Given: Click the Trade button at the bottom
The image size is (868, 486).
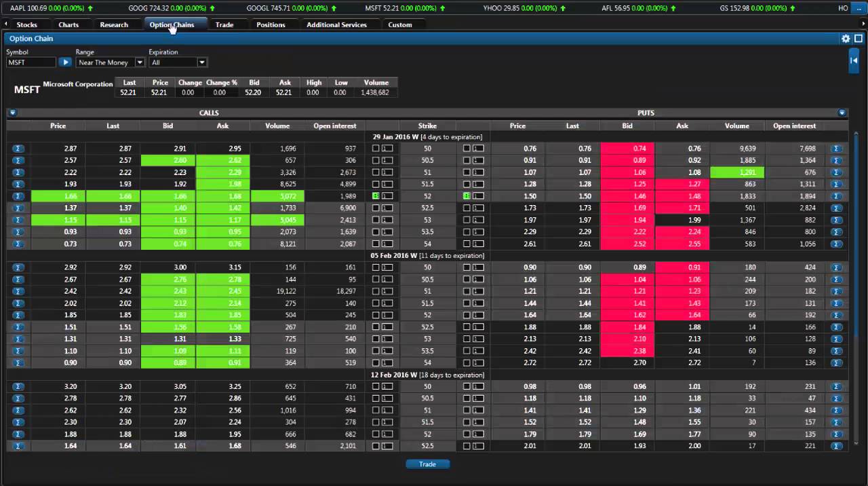Looking at the screenshot, I should click(427, 464).
